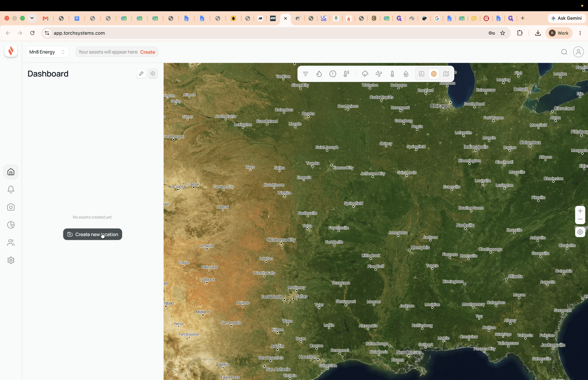Image resolution: width=588 pixels, height=380 pixels.
Task: Open team users icon in sidebar
Action: (11, 243)
